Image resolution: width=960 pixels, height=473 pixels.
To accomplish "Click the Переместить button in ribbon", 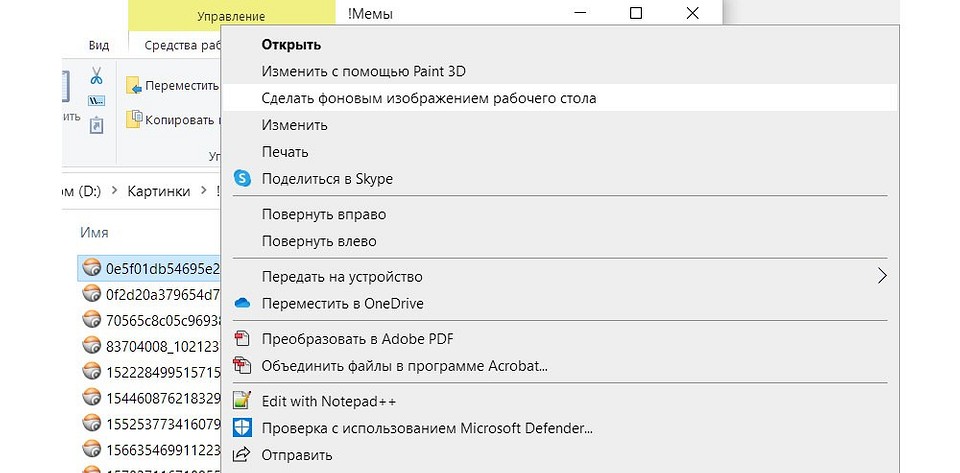I will tap(173, 86).
